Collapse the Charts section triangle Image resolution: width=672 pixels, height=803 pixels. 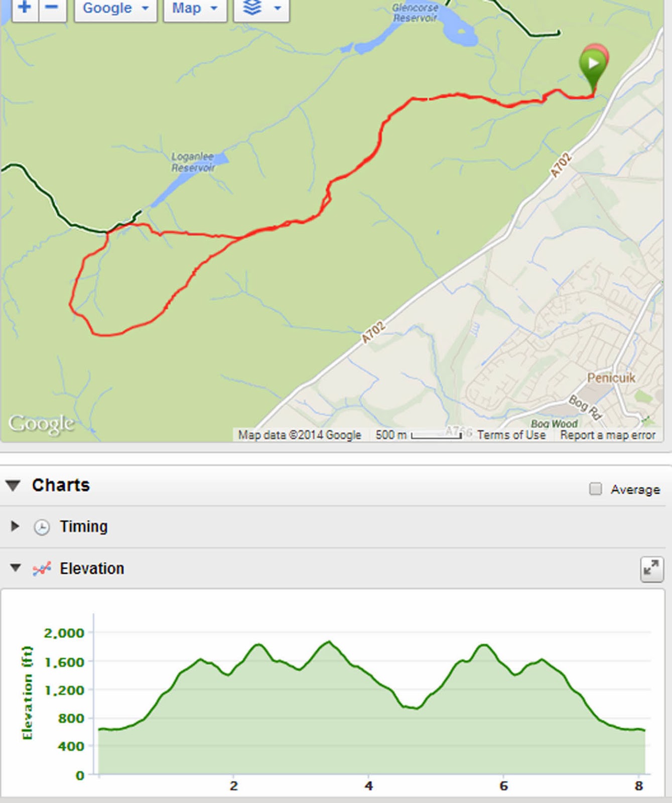coord(14,485)
